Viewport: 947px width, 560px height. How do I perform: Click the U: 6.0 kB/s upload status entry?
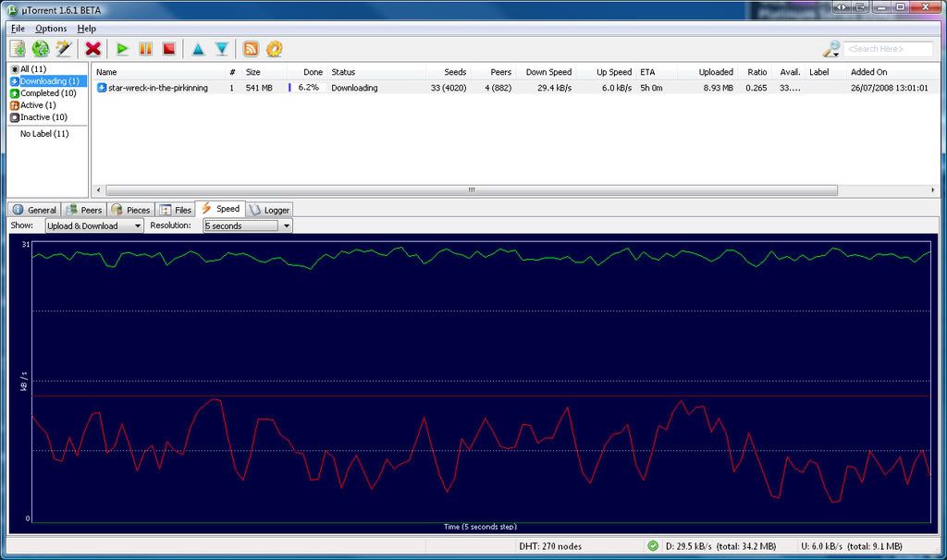(x=852, y=546)
